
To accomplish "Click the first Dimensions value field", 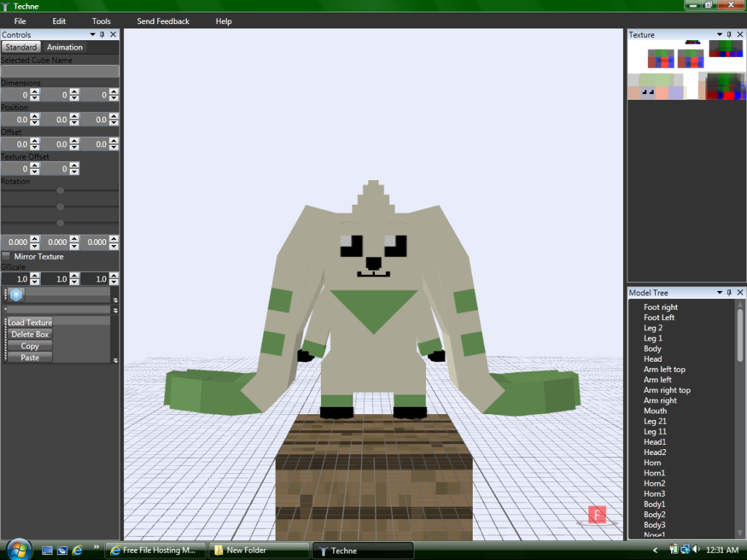I will tap(15, 96).
